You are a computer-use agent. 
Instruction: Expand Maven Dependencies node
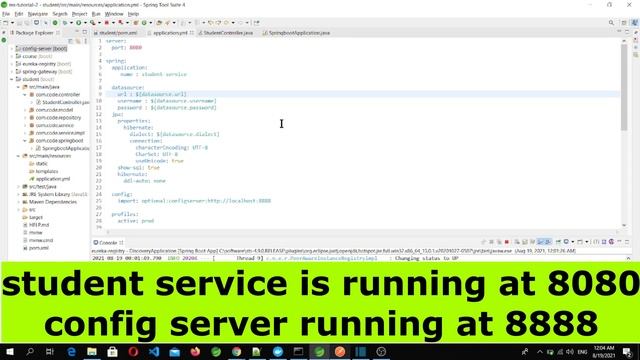point(18,202)
